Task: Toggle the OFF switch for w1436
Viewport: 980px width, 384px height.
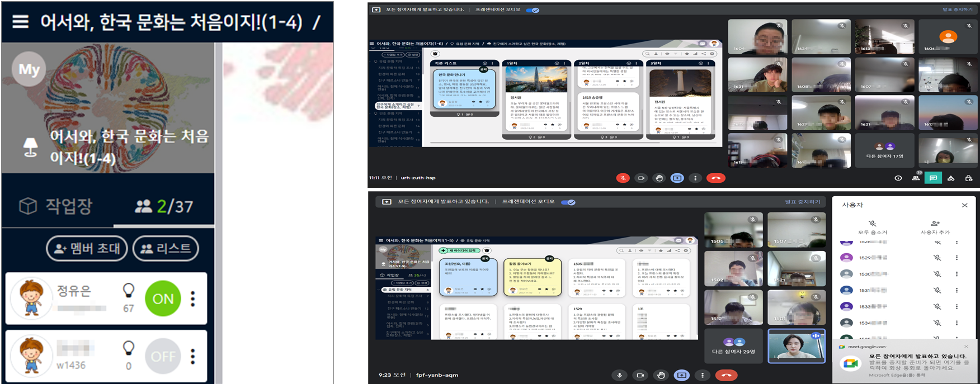Action: [163, 356]
